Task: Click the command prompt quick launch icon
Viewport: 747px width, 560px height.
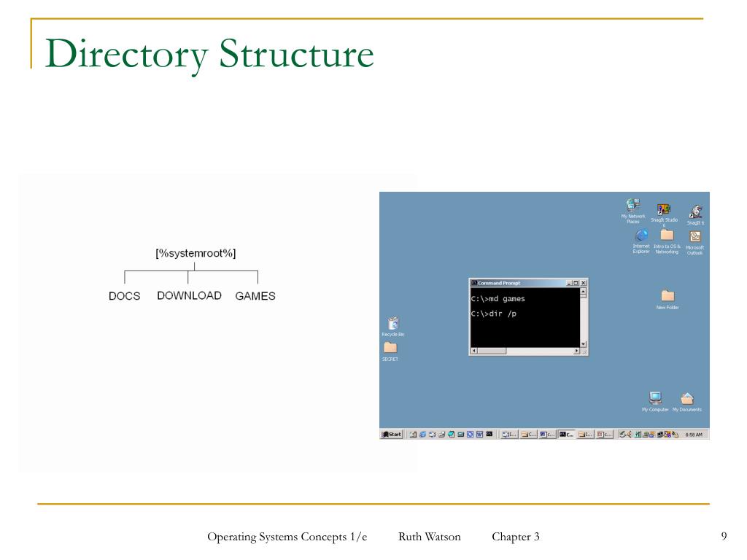Action: click(489, 434)
